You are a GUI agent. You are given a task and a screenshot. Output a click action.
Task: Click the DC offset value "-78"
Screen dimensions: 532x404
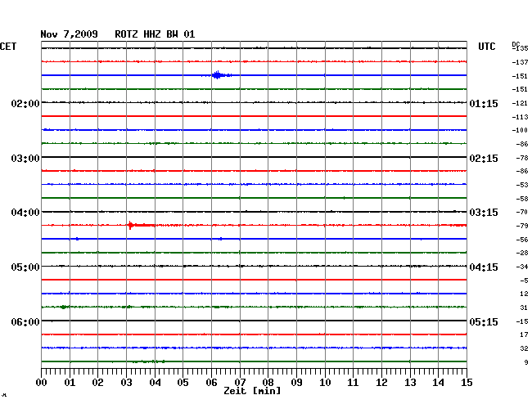(522, 158)
